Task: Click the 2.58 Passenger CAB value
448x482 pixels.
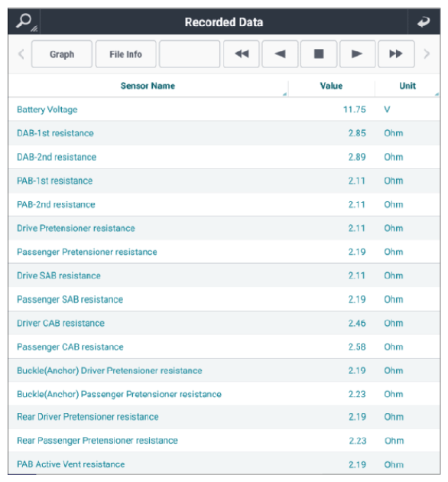Action: (x=357, y=347)
